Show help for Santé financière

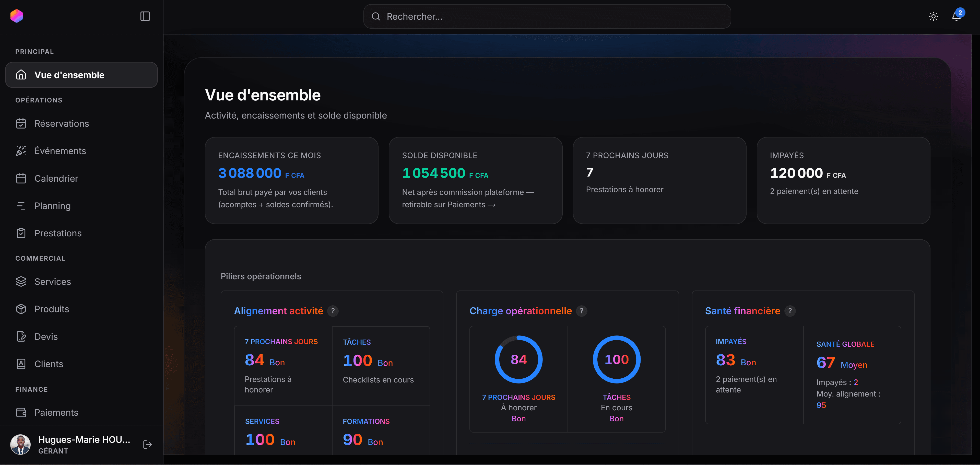coord(790,311)
